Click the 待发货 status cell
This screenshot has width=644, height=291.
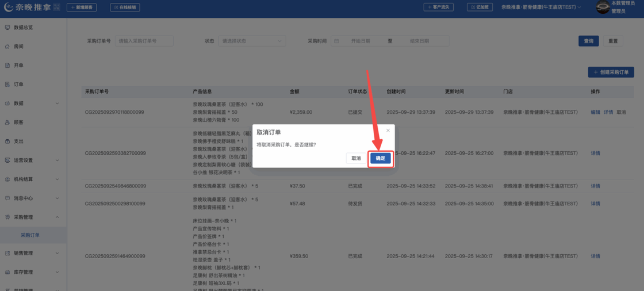[355, 204]
